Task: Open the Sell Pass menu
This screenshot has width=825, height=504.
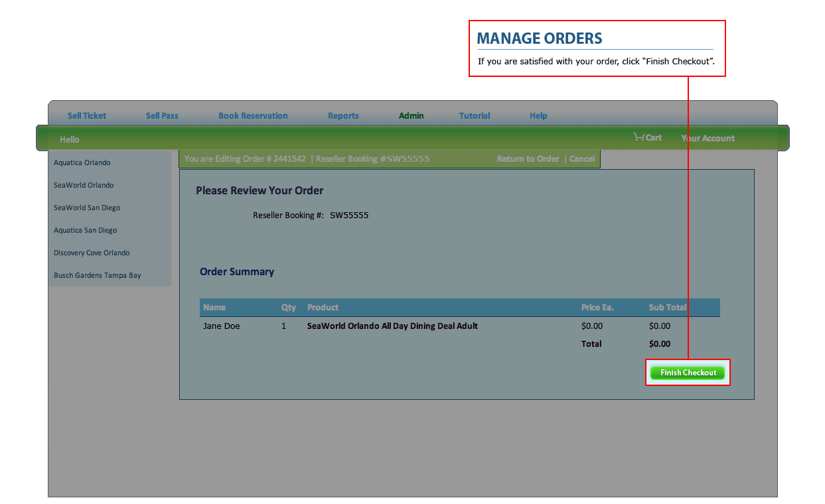Action: pos(162,115)
